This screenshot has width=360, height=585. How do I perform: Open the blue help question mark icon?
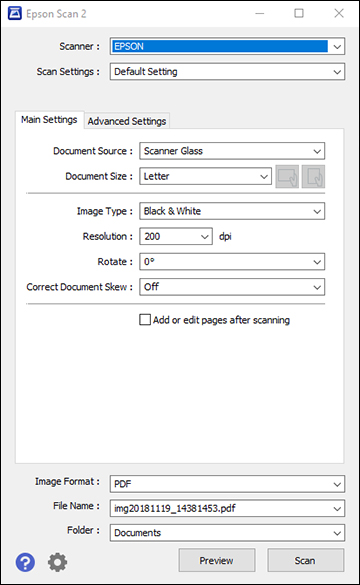pos(25,561)
